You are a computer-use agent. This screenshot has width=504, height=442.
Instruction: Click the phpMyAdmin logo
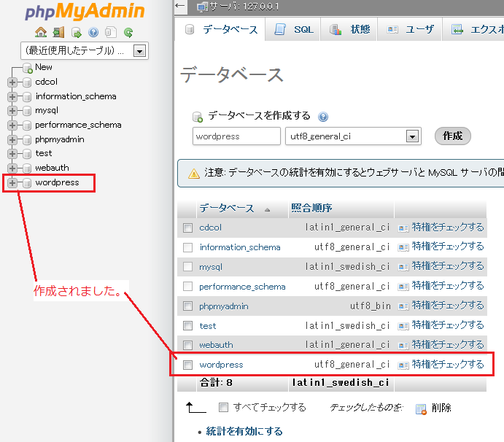coord(85,12)
